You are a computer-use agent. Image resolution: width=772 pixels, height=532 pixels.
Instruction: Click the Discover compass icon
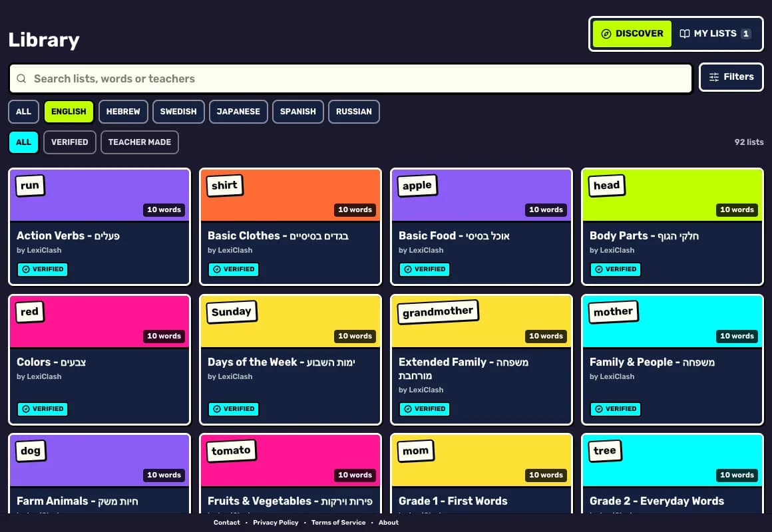click(606, 33)
